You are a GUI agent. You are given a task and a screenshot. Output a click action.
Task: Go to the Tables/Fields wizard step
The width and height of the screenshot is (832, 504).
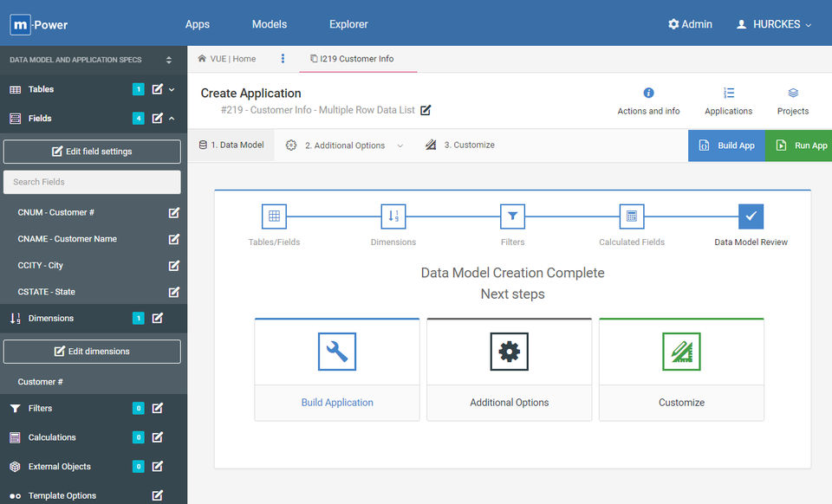[x=274, y=216]
